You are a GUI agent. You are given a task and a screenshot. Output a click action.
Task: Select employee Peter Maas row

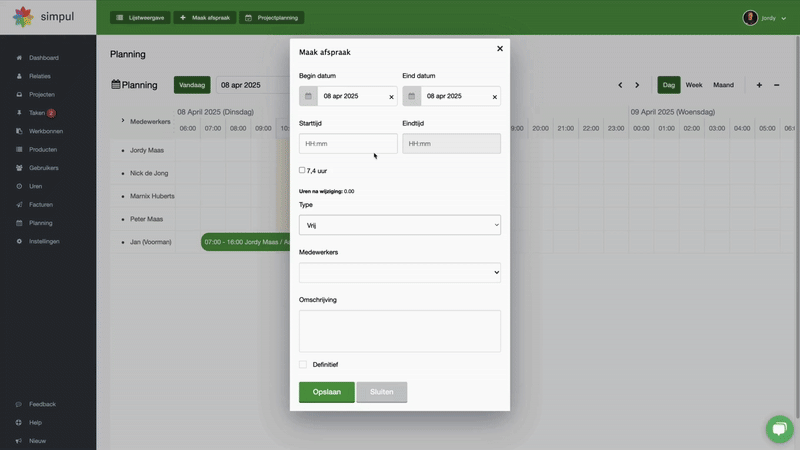pos(146,219)
